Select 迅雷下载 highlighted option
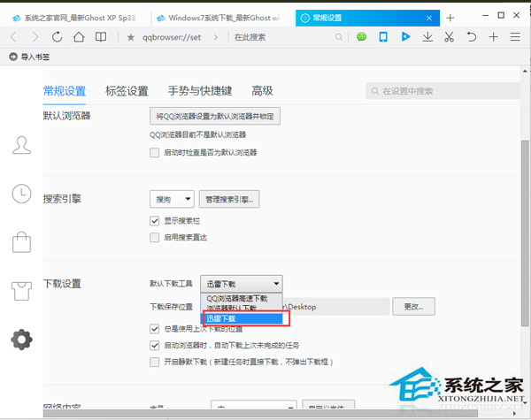531x420 pixels. coord(242,318)
